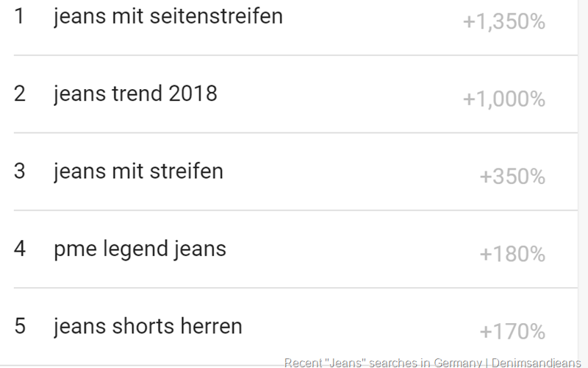
Task: Select rank number 3 in the list
Action: [20, 171]
